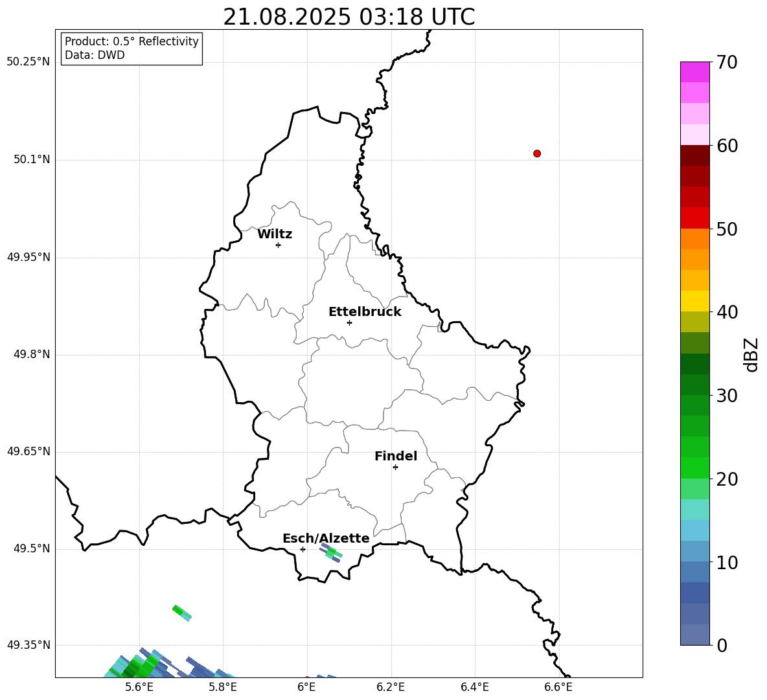
Task: Click the '50.25°N' latitude label
Action: pos(29,62)
